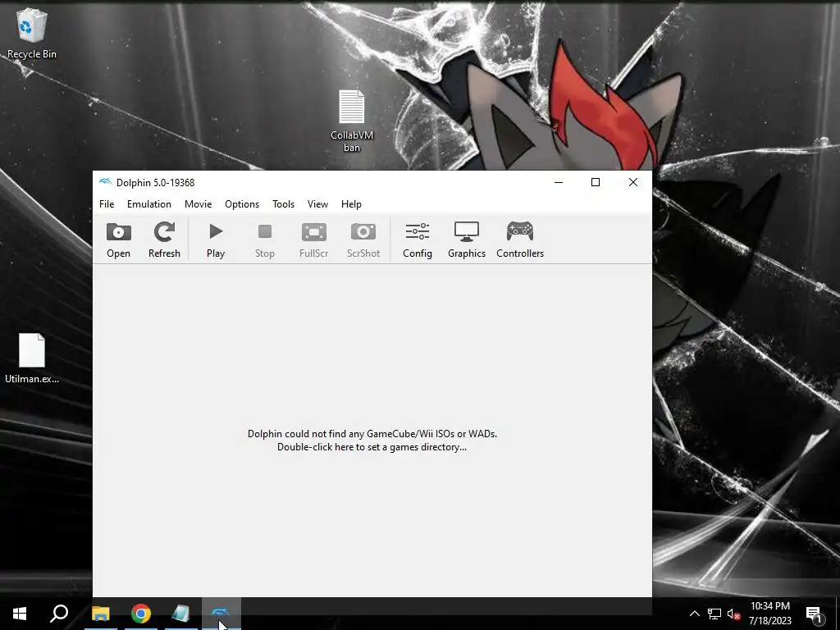Open the File menu
Image resolution: width=840 pixels, height=630 pixels.
107,204
